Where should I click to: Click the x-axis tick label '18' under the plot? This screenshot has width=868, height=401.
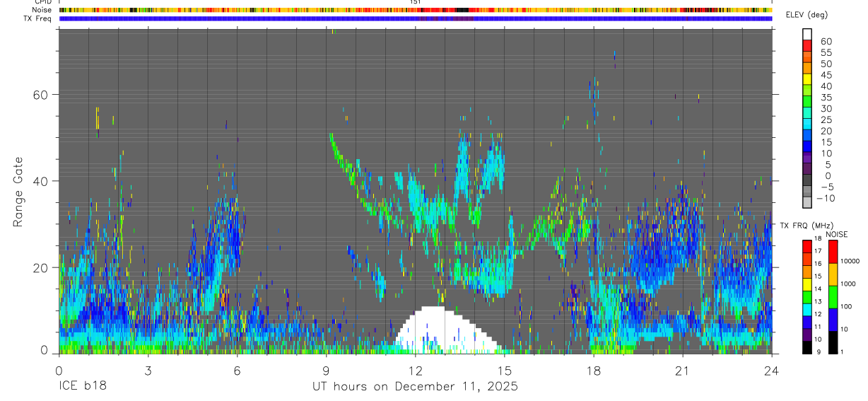pos(593,371)
